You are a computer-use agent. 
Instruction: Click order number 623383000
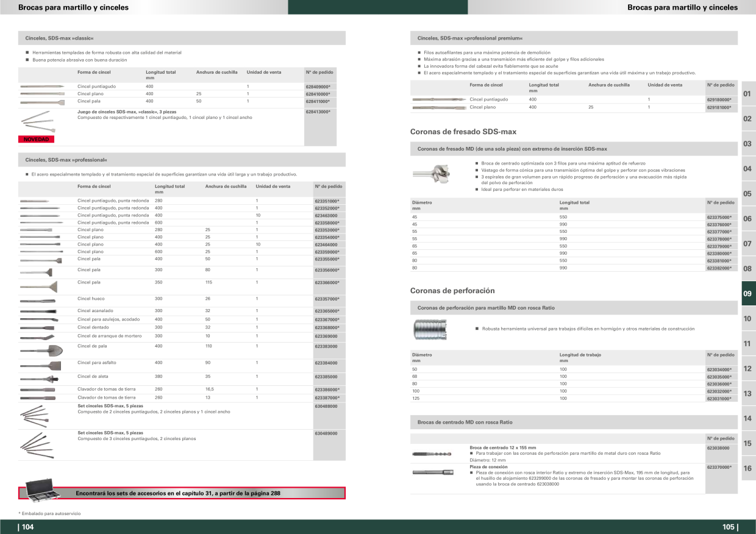(326, 346)
